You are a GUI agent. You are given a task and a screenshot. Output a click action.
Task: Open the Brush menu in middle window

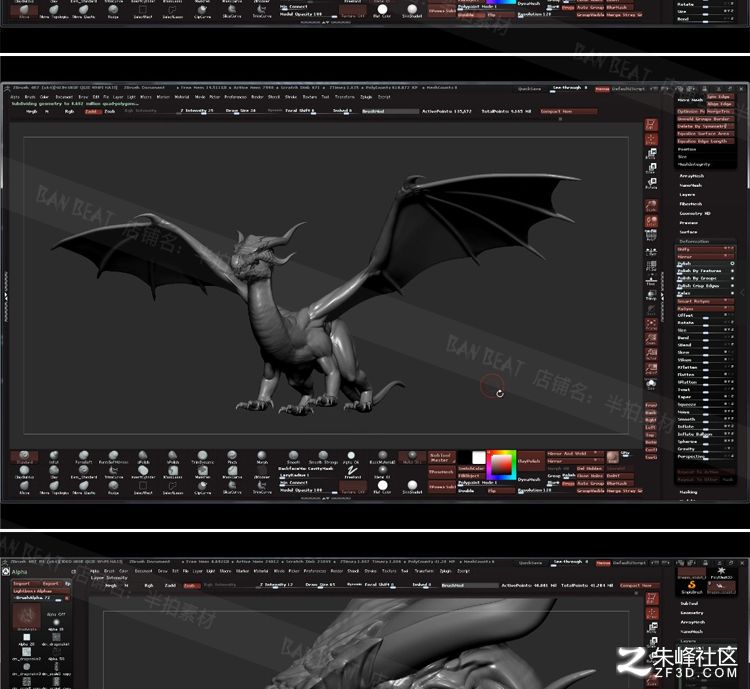coord(30,97)
